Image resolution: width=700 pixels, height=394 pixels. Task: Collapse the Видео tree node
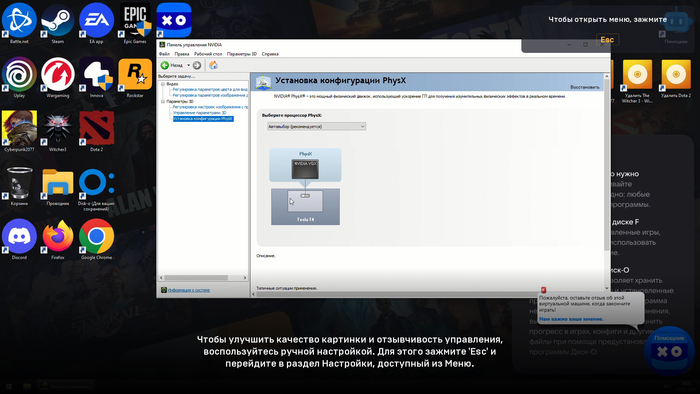(163, 84)
